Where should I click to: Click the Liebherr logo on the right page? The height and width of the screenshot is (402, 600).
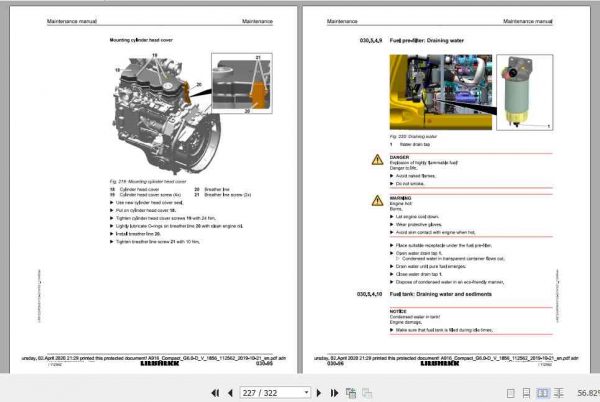click(x=440, y=363)
